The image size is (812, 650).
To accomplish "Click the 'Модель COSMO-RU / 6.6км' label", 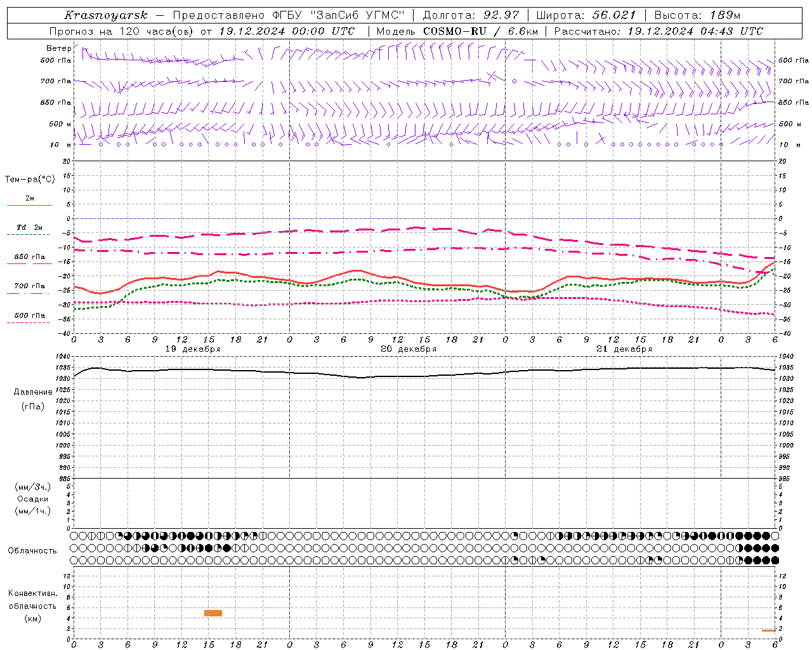I will pos(457,31).
